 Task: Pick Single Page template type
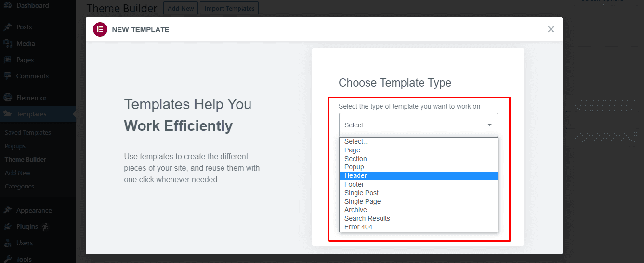click(418, 201)
